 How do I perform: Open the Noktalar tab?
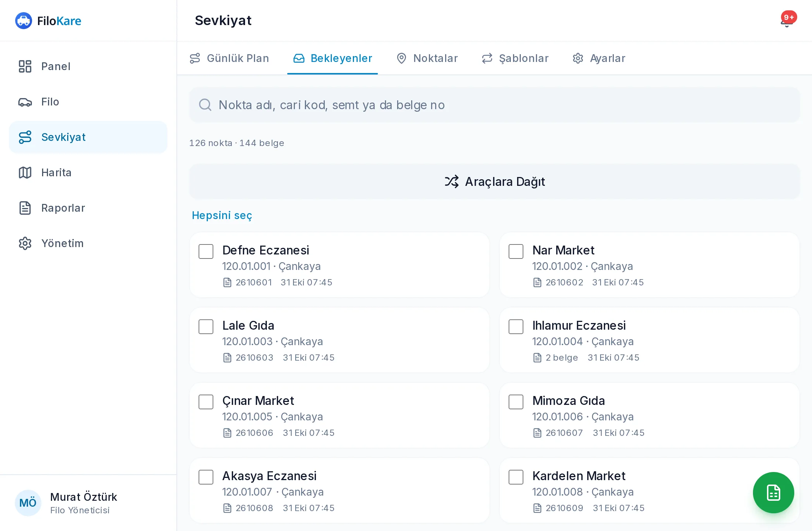pos(427,58)
